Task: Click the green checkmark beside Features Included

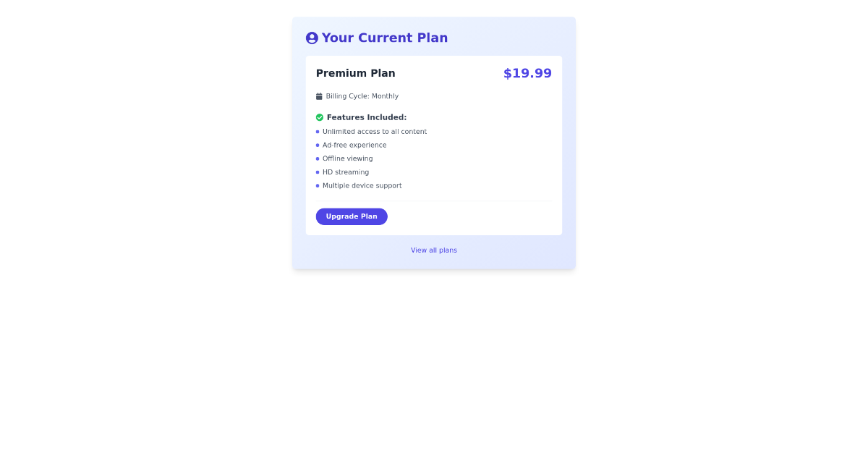Action: (x=320, y=117)
